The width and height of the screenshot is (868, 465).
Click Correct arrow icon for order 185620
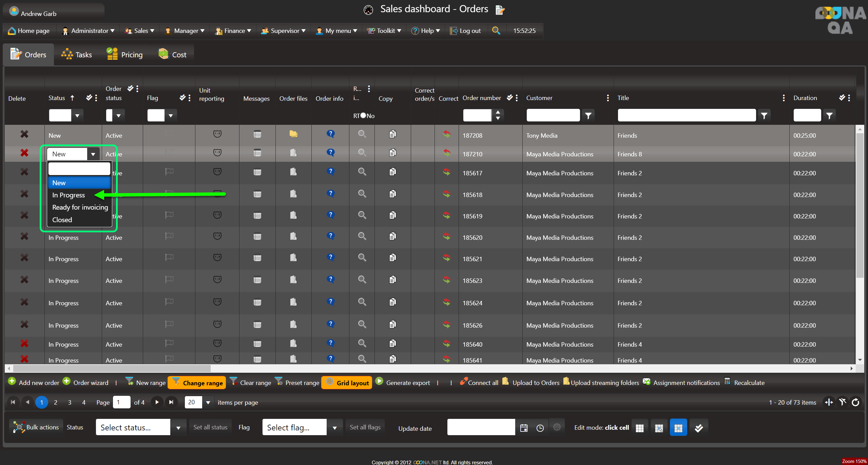tap(446, 236)
